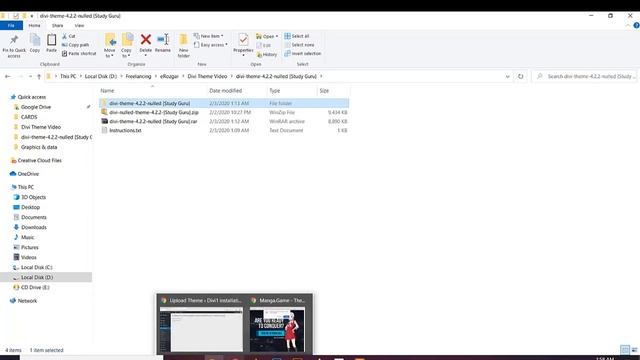The height and width of the screenshot is (360, 640).
Task: Click in the search box
Action: pyautogui.click(x=584, y=76)
